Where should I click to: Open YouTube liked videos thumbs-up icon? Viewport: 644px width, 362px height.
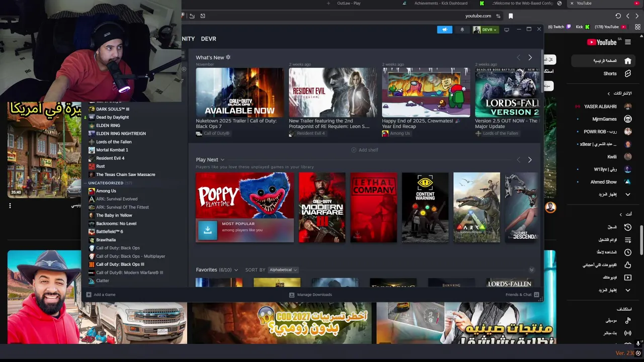pos(627,265)
